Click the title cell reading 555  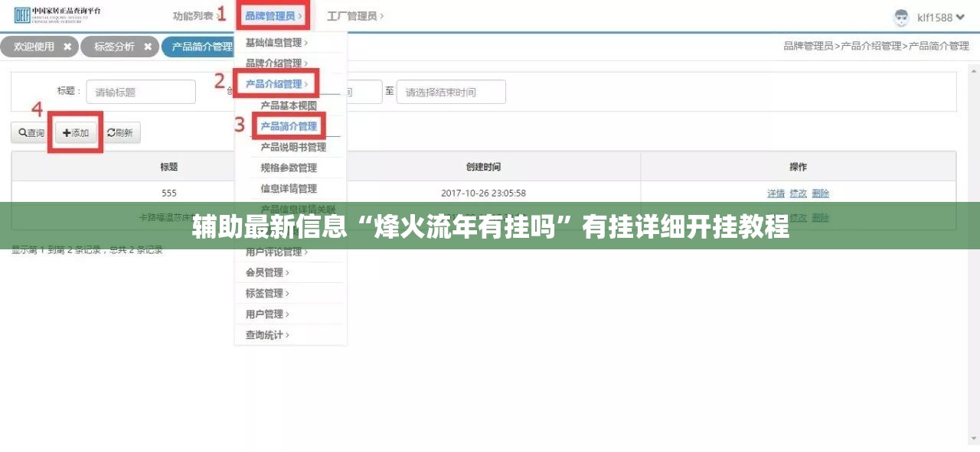coord(169,193)
